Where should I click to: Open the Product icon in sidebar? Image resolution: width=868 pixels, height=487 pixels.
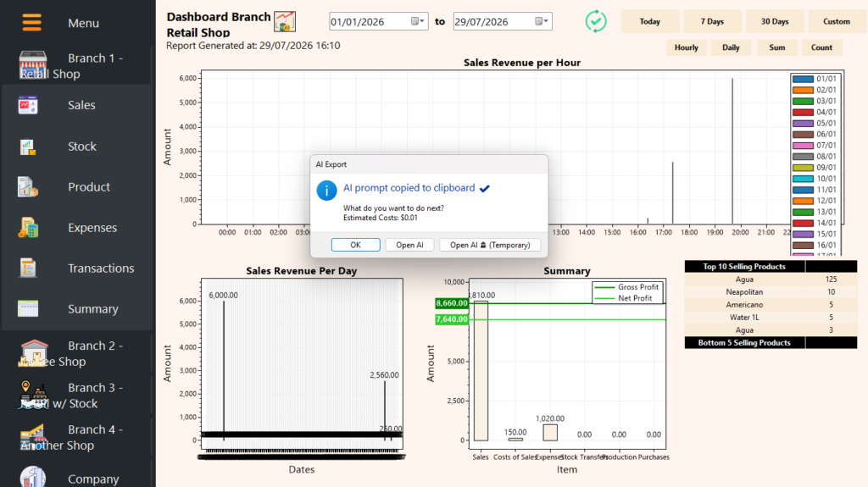[28, 187]
